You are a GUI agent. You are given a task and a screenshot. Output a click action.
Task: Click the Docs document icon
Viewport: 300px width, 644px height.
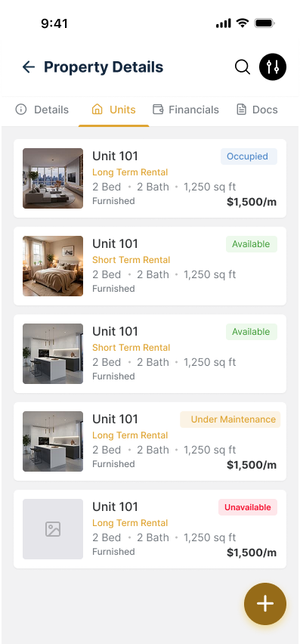click(x=242, y=110)
